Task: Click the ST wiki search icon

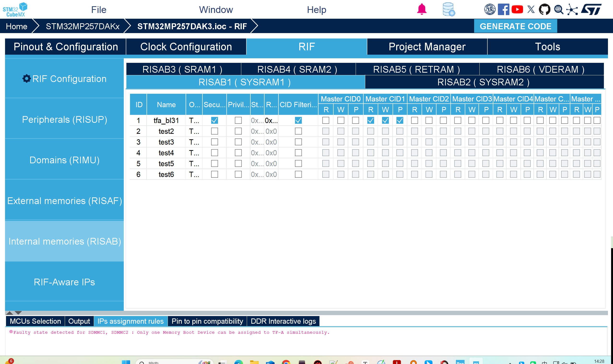Action: (559, 10)
